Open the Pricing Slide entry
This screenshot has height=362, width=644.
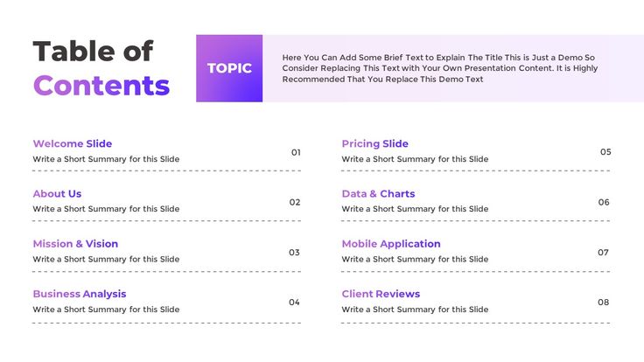(x=375, y=143)
